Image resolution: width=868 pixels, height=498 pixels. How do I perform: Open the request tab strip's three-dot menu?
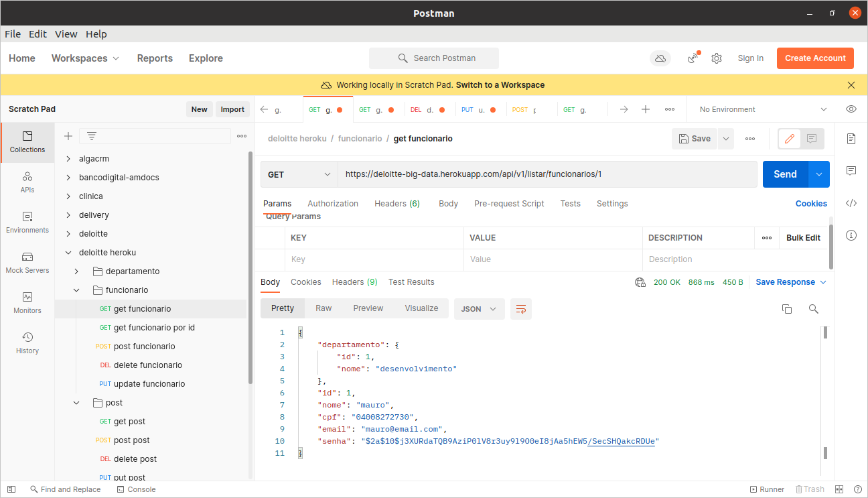click(670, 109)
